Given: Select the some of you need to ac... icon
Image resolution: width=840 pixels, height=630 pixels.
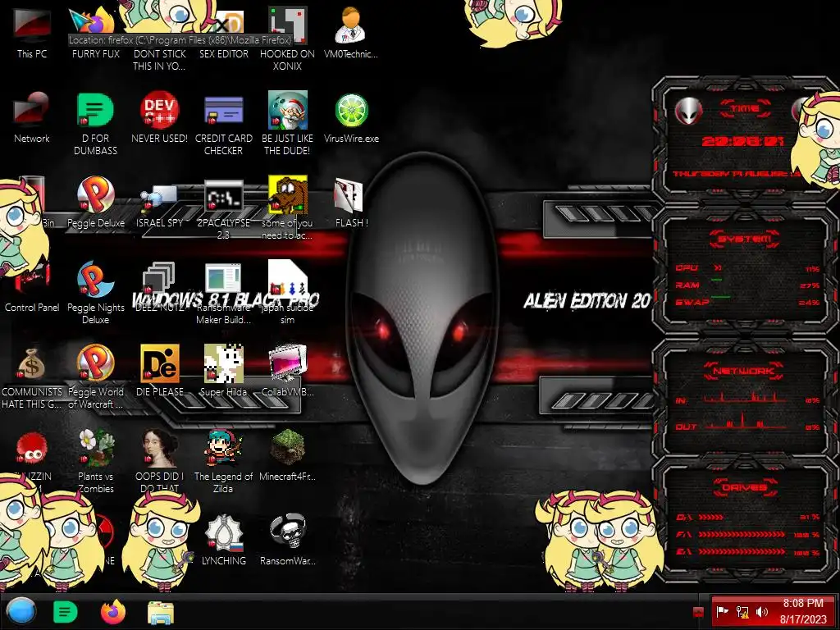Looking at the screenshot, I should point(287,208).
